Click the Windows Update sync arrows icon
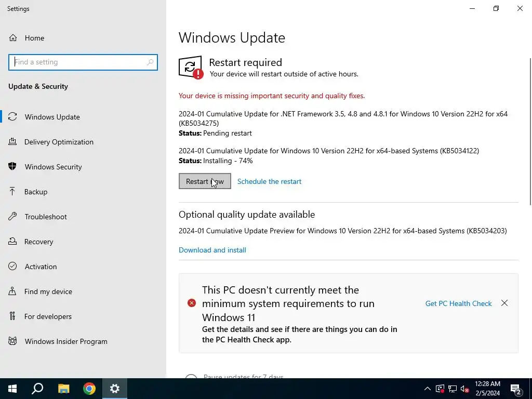The width and height of the screenshot is (532, 399). (x=12, y=117)
